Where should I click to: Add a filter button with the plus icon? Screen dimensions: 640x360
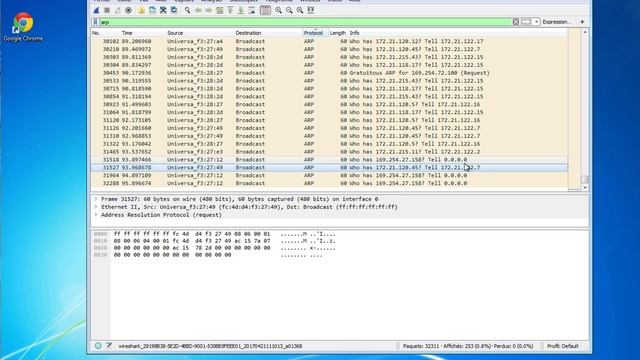(582, 22)
